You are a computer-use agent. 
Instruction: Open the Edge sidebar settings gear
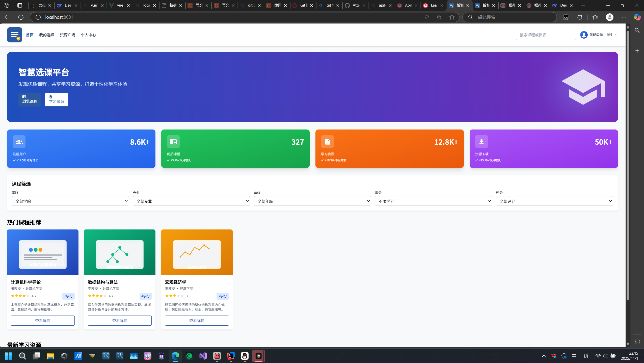point(637,341)
